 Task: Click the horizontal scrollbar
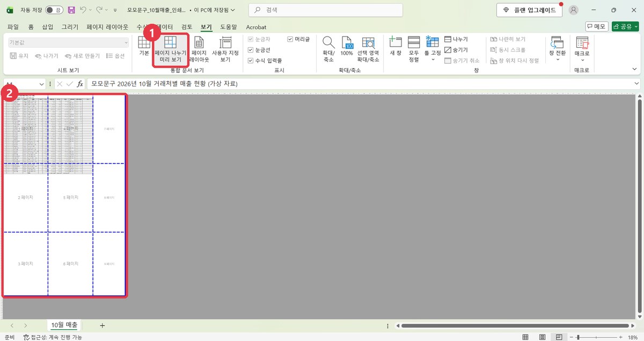pyautogui.click(x=516, y=325)
